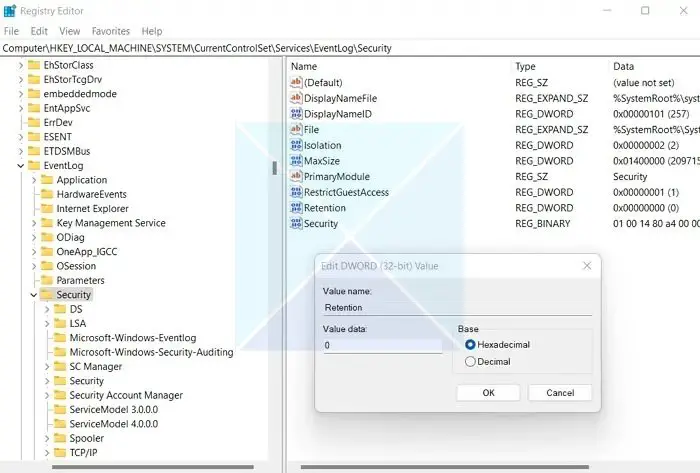Select the EntAppSvc key
The width and height of the screenshot is (700, 473).
click(x=67, y=108)
